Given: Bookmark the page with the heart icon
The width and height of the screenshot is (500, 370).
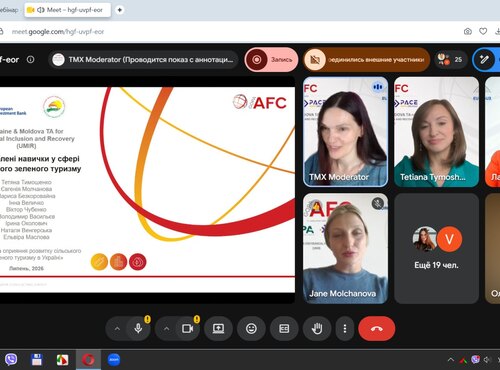Looking at the screenshot, I should [x=483, y=31].
